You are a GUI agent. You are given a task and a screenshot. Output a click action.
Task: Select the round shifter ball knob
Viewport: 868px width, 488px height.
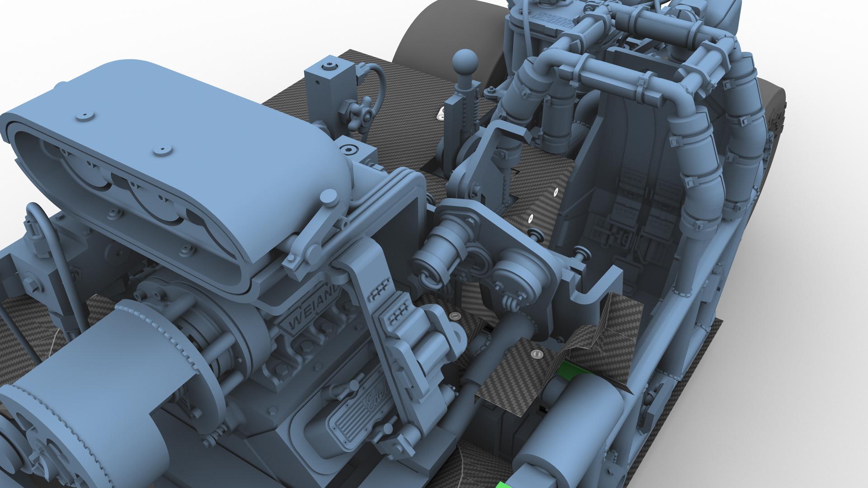(x=465, y=61)
